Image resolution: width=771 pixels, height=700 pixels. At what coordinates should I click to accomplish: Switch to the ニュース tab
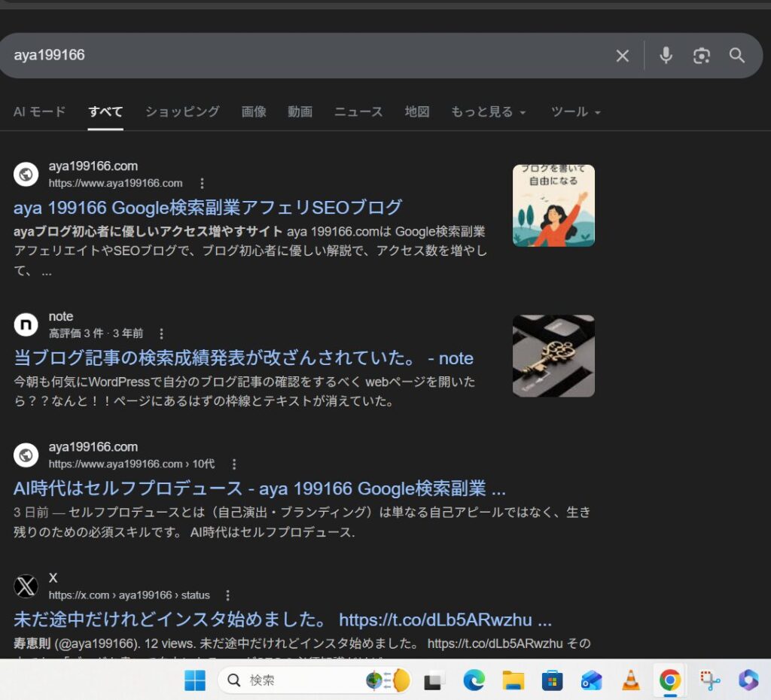pyautogui.click(x=358, y=111)
